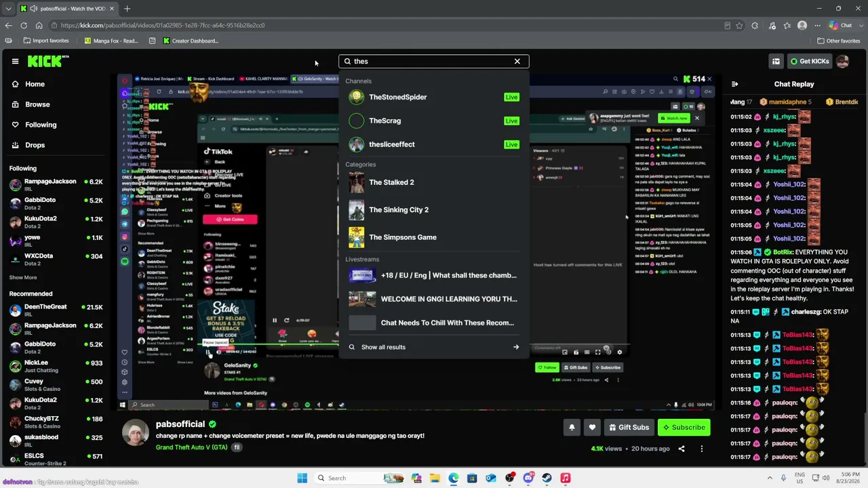The height and width of the screenshot is (488, 868).
Task: Open the Creator Dashboard bookmark
Action: [191, 41]
